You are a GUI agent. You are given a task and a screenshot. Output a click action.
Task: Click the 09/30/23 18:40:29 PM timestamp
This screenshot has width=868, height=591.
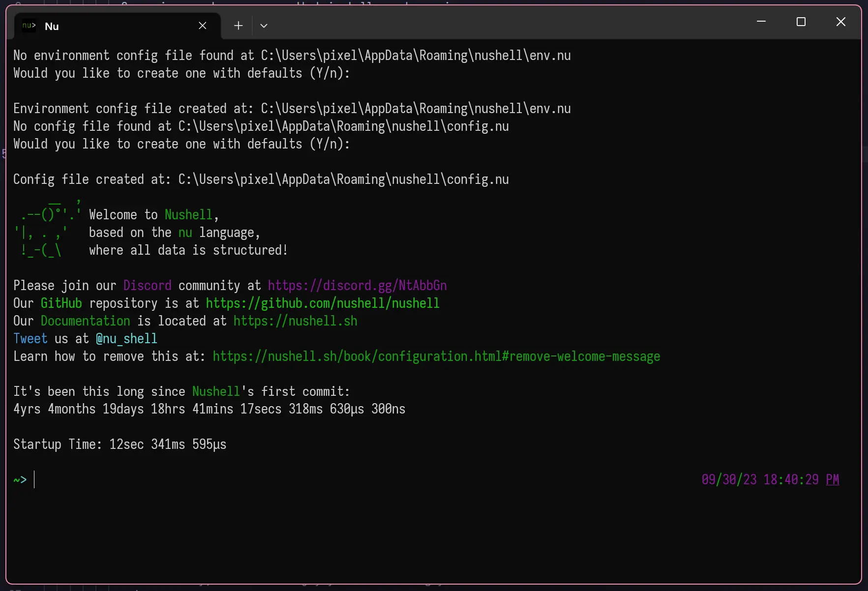coord(770,479)
